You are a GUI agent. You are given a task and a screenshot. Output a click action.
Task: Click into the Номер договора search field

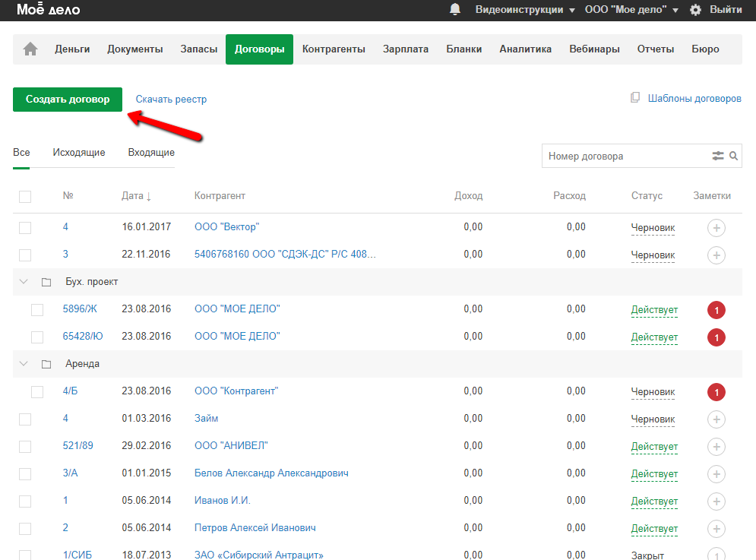pyautogui.click(x=623, y=156)
